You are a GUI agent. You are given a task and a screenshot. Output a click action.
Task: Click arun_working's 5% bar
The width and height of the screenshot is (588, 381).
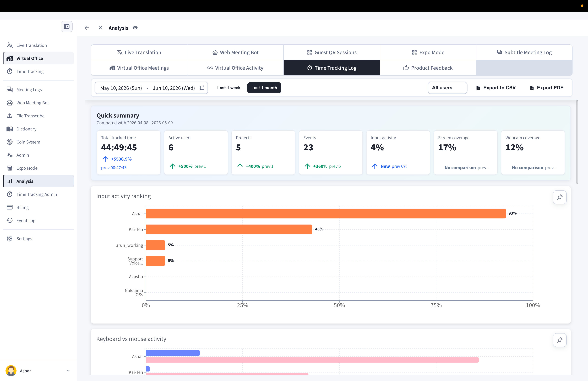155,245
